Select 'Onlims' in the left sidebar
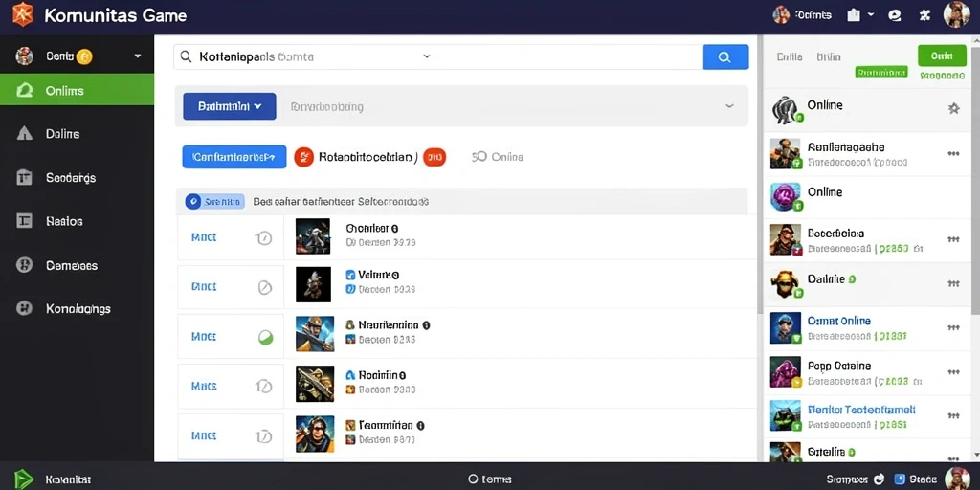980x490 pixels. 77,91
